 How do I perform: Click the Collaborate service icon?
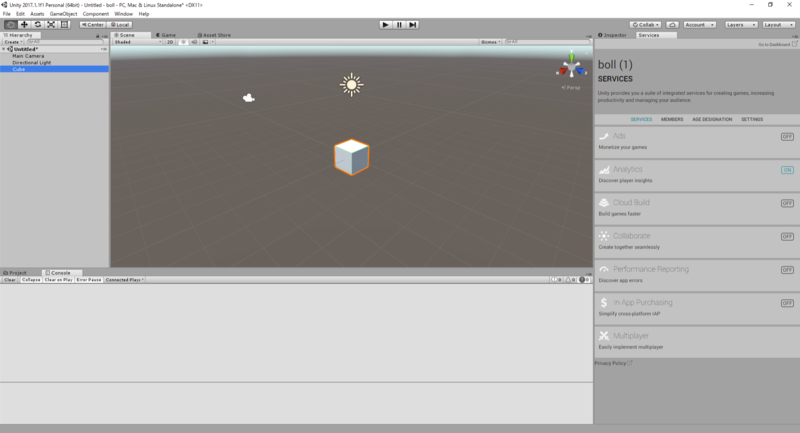tap(604, 236)
